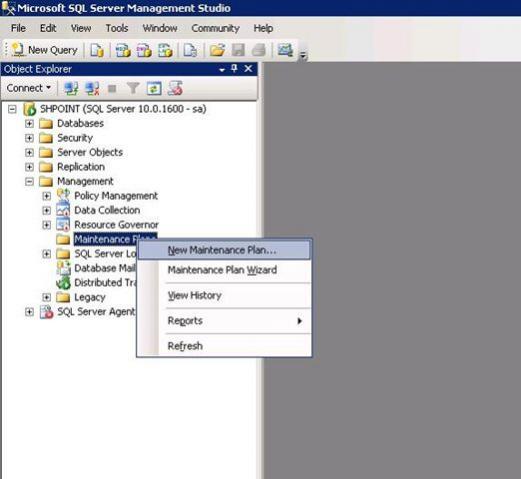Select the Data Collection tree item
Viewport: 521px width, 479px height.
pos(107,210)
